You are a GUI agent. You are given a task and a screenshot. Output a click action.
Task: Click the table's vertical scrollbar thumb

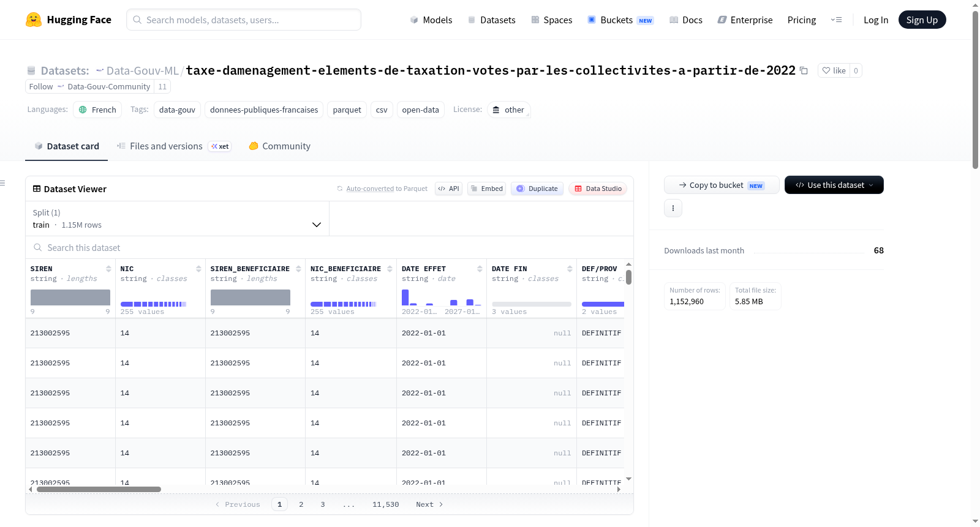(628, 277)
